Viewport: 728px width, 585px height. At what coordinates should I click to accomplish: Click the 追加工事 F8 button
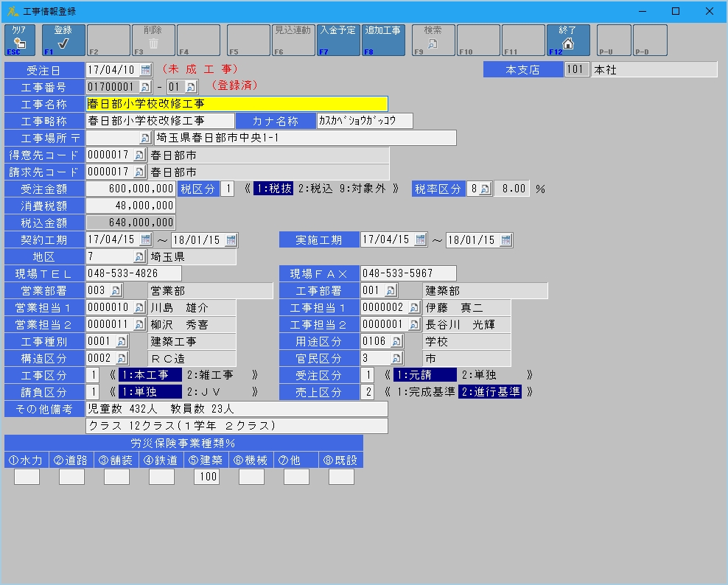[383, 41]
